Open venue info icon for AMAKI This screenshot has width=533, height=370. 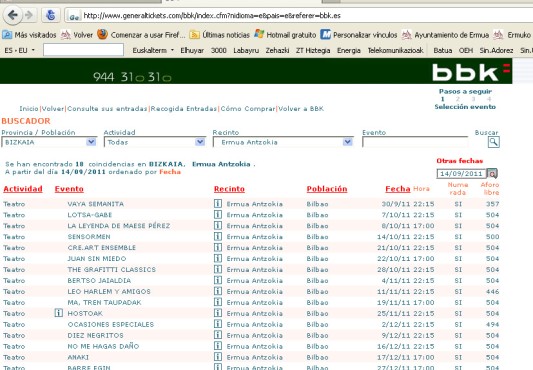pyautogui.click(x=218, y=357)
